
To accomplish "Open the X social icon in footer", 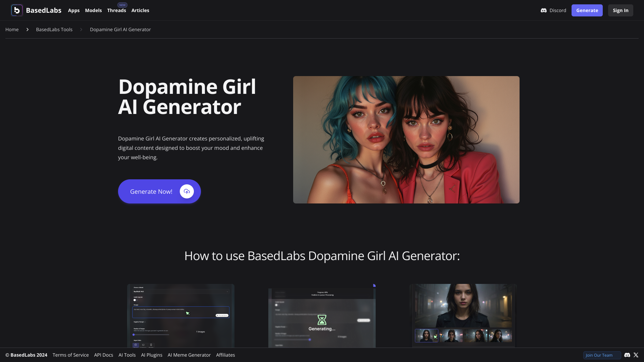I will (x=636, y=355).
